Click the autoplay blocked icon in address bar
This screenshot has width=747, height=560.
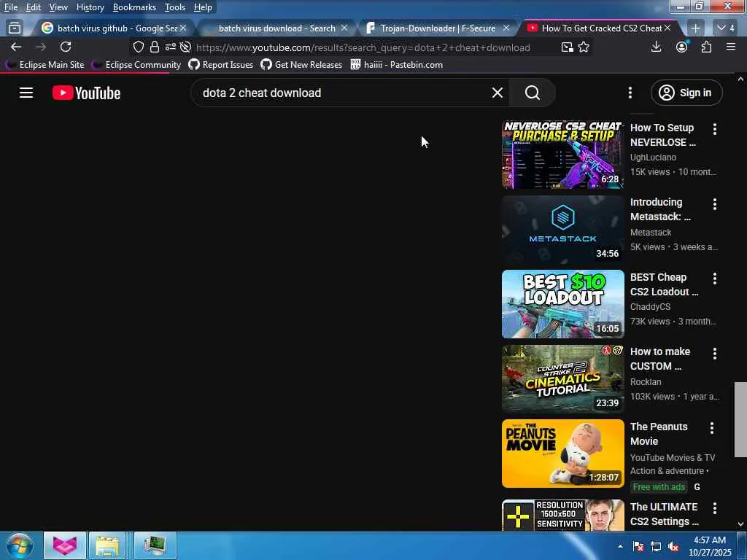186,47
